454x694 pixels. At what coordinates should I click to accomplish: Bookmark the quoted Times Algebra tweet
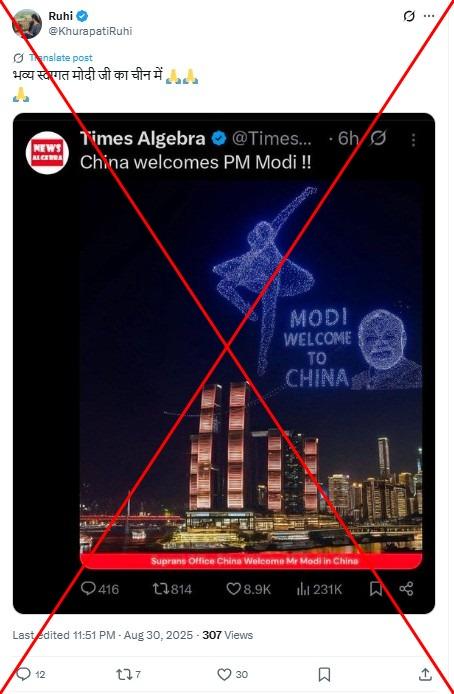(x=376, y=589)
